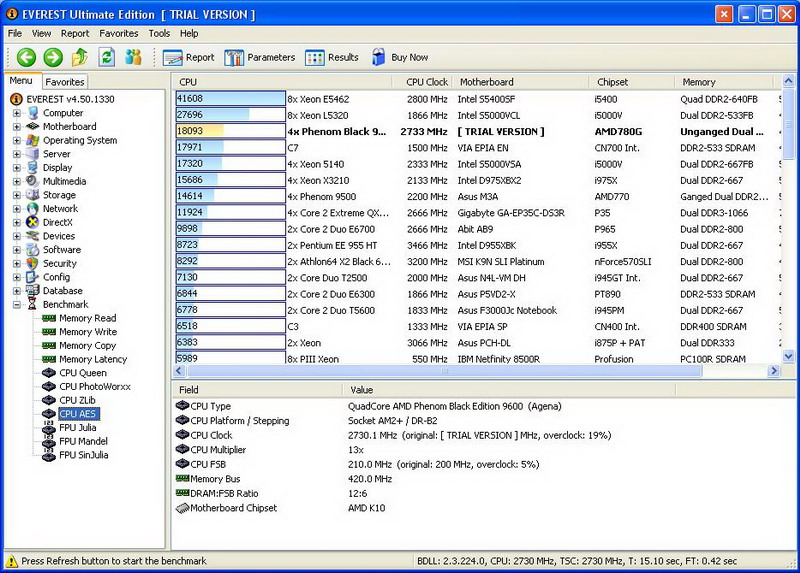
Task: Click the green Forward arrow button
Action: click(x=53, y=57)
